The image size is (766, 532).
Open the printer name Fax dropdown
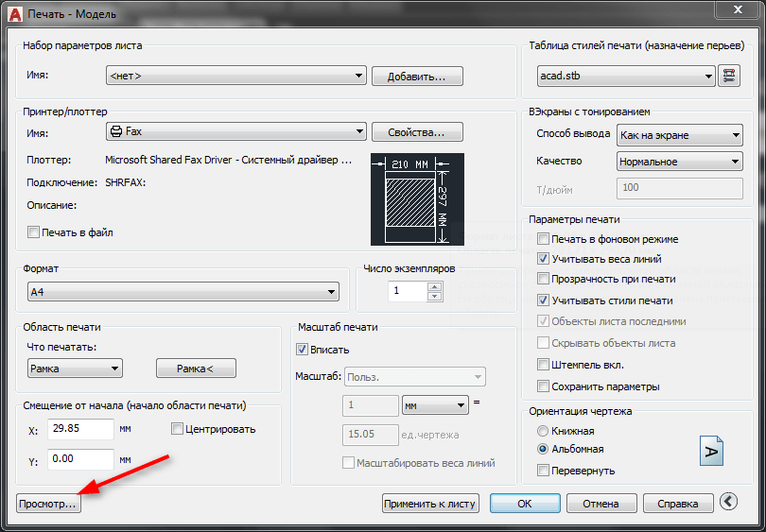click(235, 131)
